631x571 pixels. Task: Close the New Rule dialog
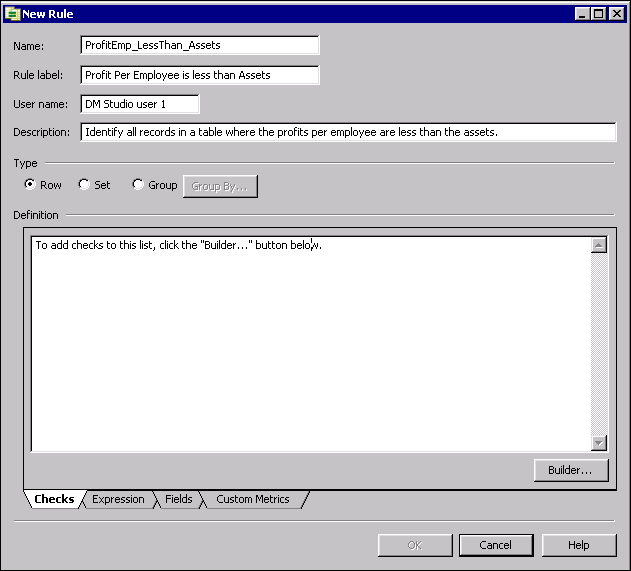pos(616,14)
